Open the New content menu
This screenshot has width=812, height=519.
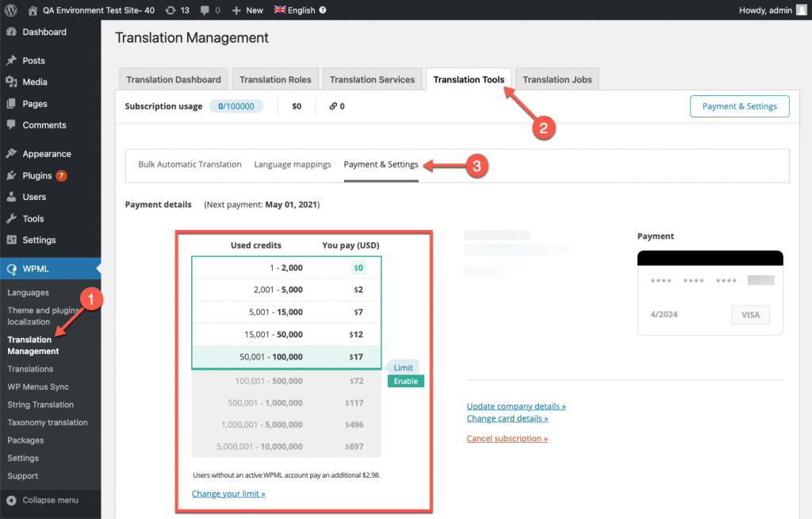point(247,10)
